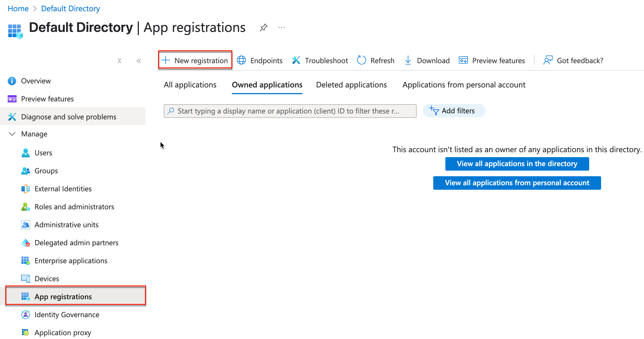
Task: Collapse the Manage section chevron
Action: pos(12,134)
